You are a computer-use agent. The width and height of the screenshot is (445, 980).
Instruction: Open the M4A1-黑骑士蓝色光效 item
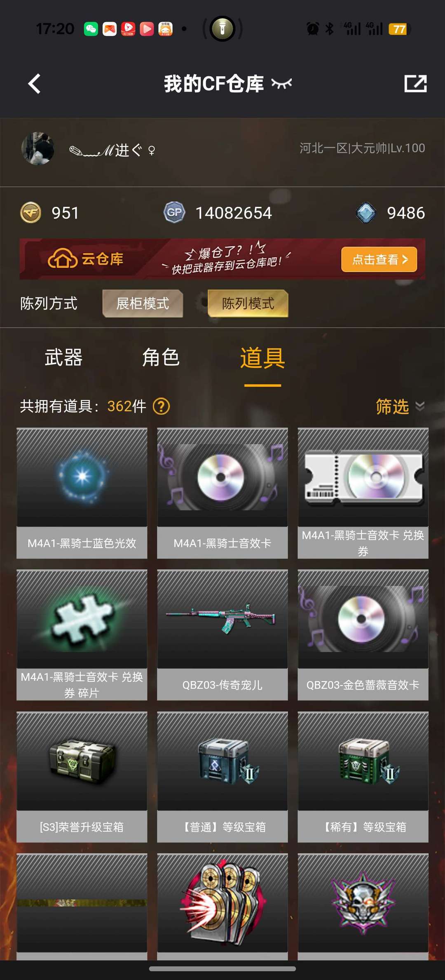82,493
